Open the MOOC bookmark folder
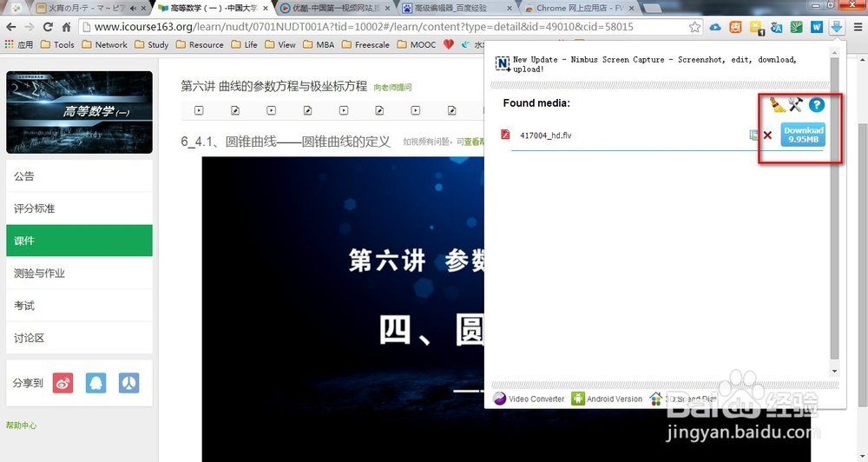The height and width of the screenshot is (462, 868). [x=417, y=44]
